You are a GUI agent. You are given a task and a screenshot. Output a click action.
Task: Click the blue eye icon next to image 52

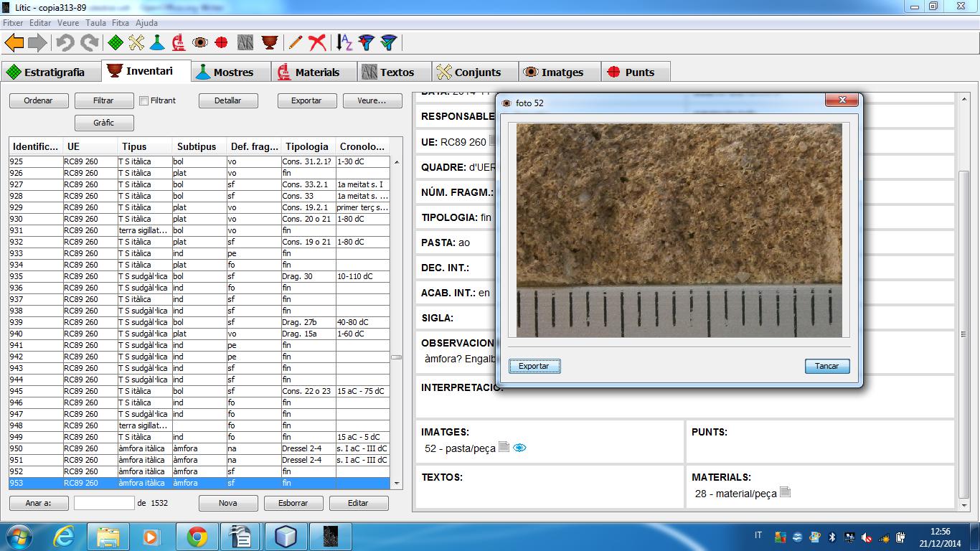520,448
